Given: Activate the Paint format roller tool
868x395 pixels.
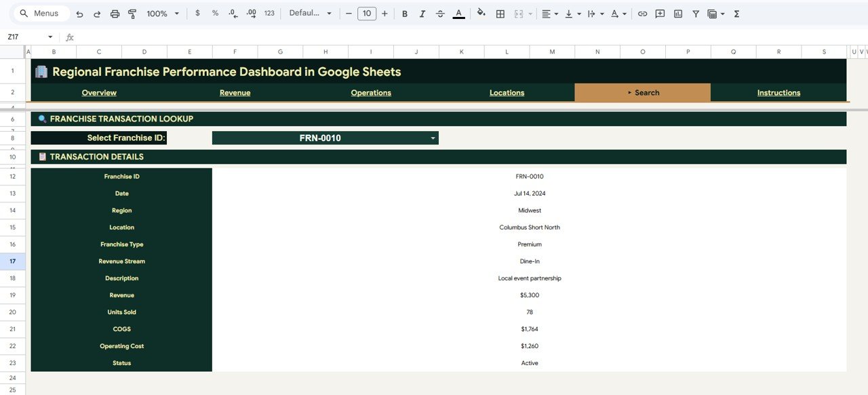Looking at the screenshot, I should point(132,14).
